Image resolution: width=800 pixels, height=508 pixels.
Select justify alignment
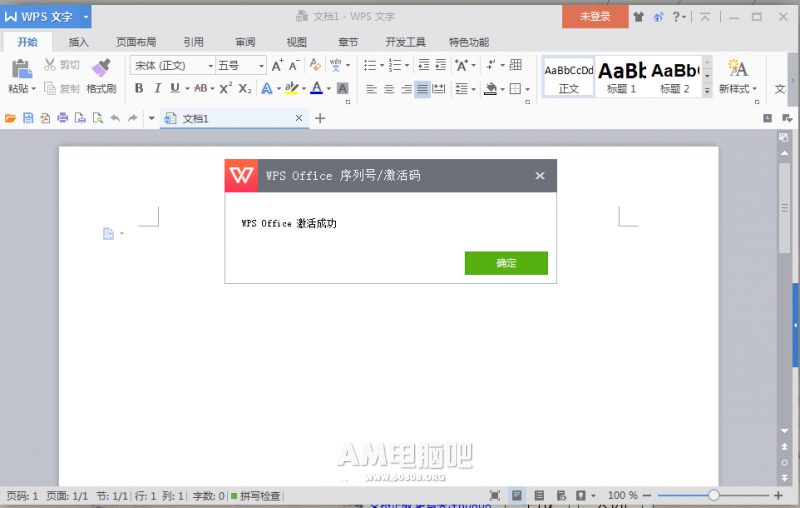click(x=422, y=89)
